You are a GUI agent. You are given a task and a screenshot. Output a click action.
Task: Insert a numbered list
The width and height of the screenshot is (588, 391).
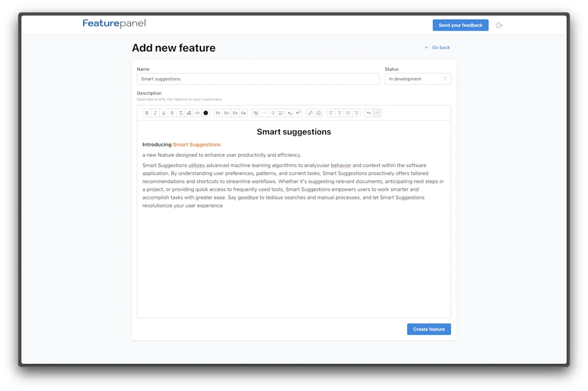(280, 113)
